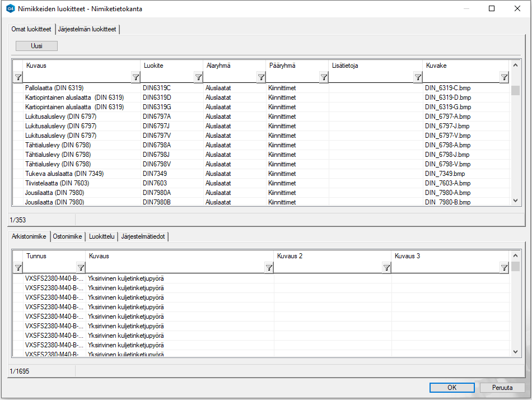Click the Tunnus column filter icon
This screenshot has width=532, height=400.
point(80,268)
